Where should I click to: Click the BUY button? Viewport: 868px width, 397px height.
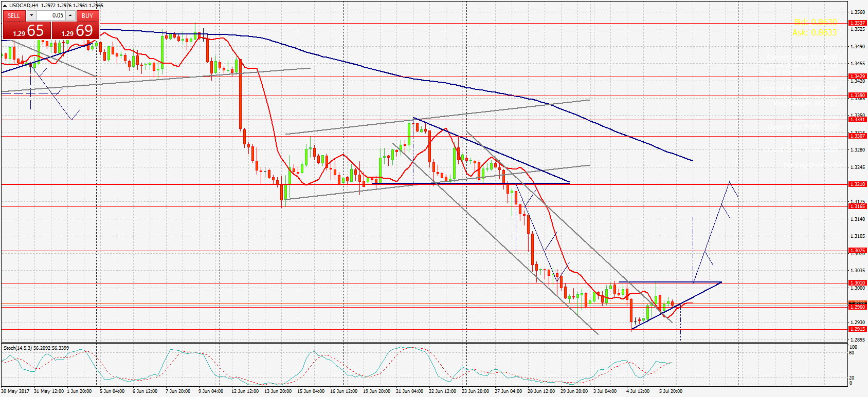click(x=87, y=15)
